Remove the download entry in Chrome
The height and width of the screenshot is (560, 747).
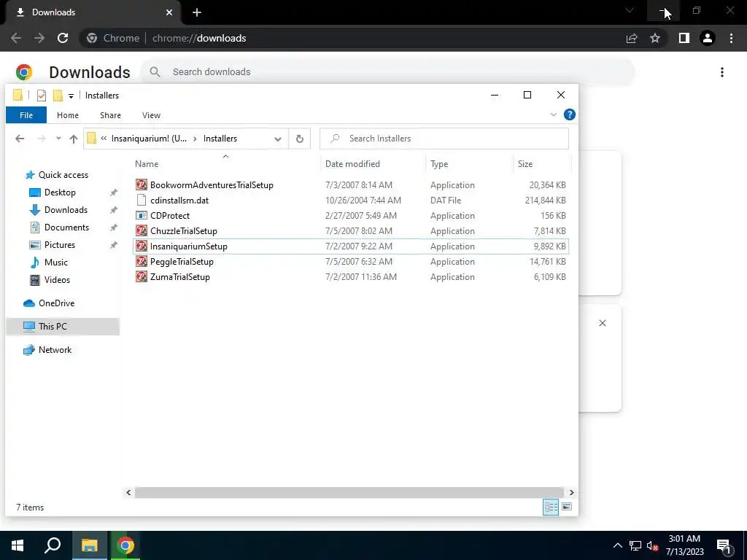[x=602, y=323]
